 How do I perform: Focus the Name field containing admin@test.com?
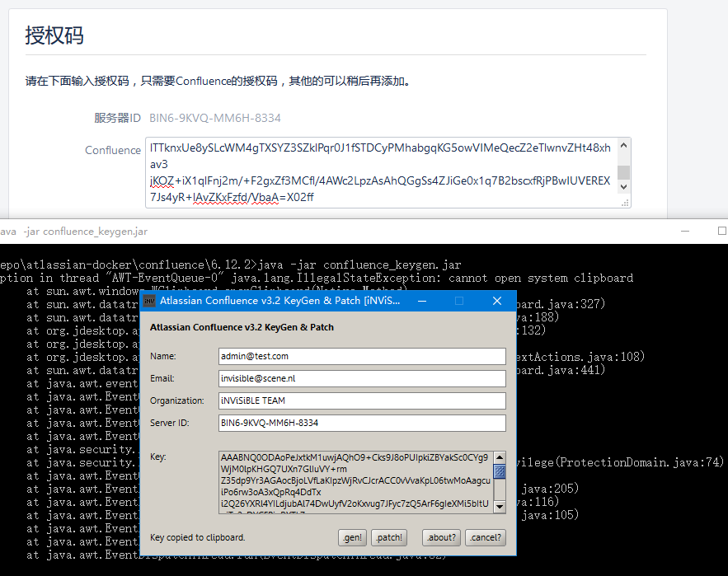pyautogui.click(x=362, y=356)
